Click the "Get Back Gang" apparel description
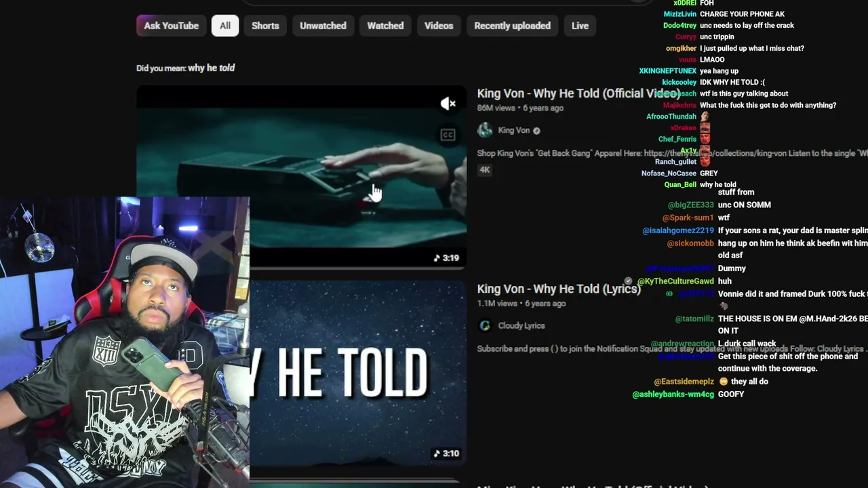Screen dimensions: 868x488 [672, 153]
